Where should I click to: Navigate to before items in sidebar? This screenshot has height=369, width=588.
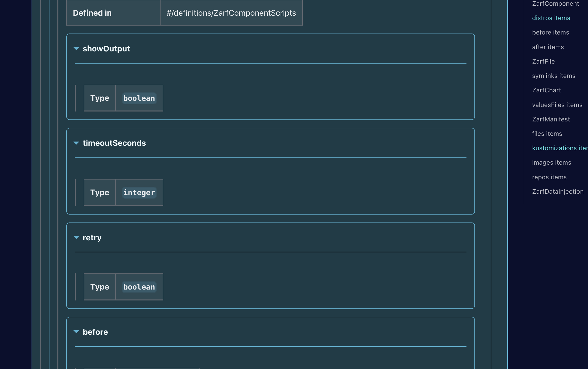[x=550, y=32]
